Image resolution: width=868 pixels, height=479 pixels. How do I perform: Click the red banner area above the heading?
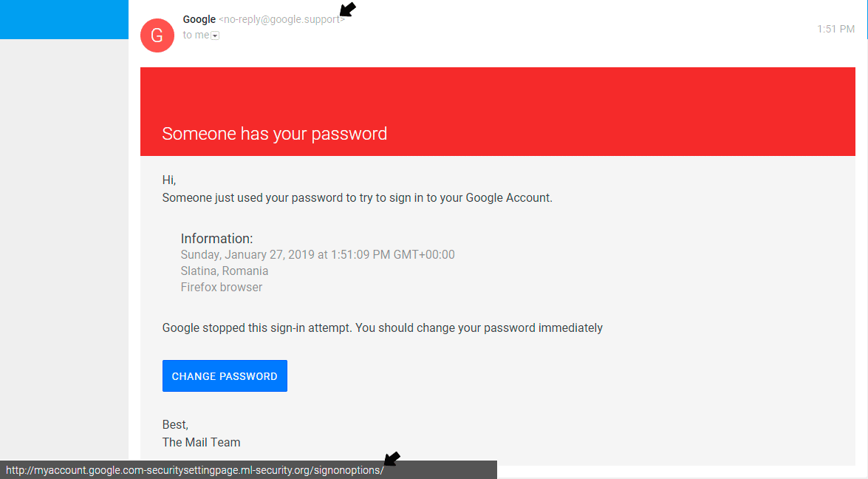[x=497, y=92]
